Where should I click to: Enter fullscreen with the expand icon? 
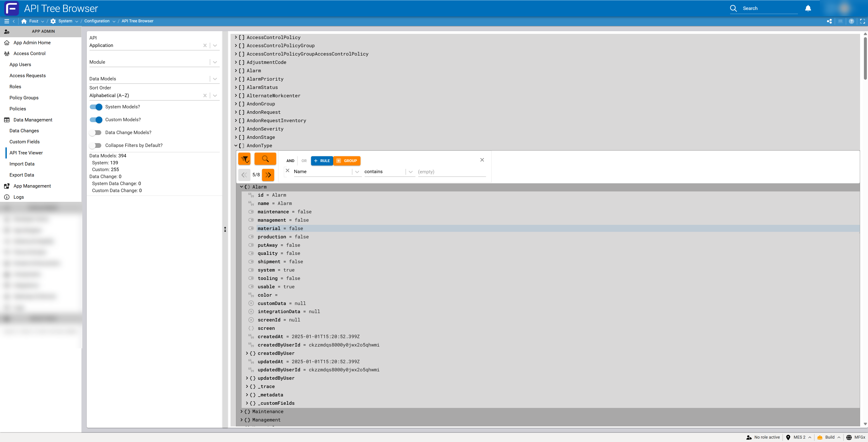(x=863, y=21)
